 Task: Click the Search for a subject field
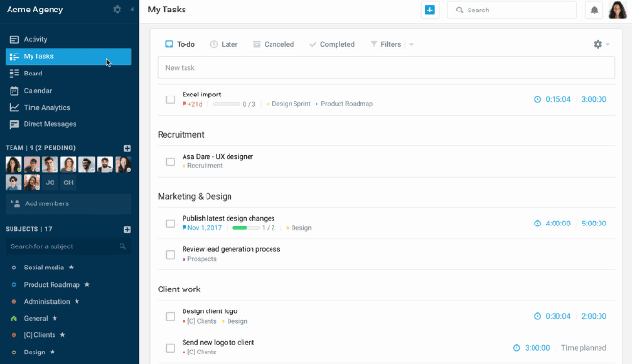[x=68, y=246]
